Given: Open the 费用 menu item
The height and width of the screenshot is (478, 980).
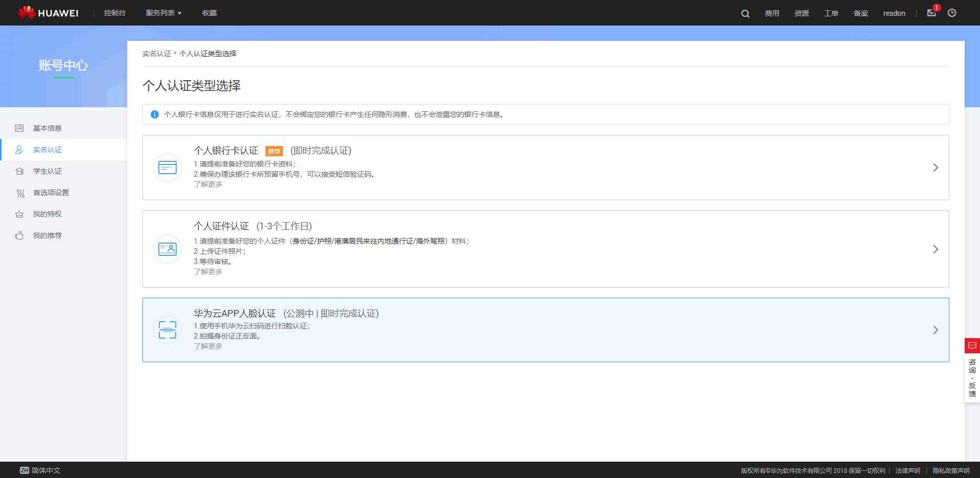Looking at the screenshot, I should coord(772,13).
